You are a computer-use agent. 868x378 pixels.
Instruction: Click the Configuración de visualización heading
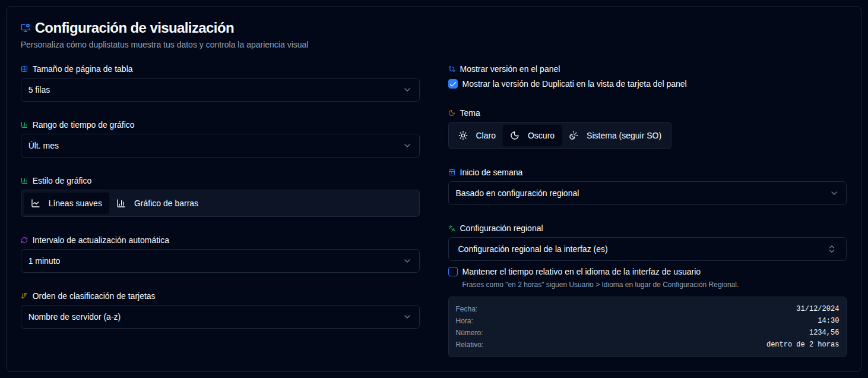point(134,27)
